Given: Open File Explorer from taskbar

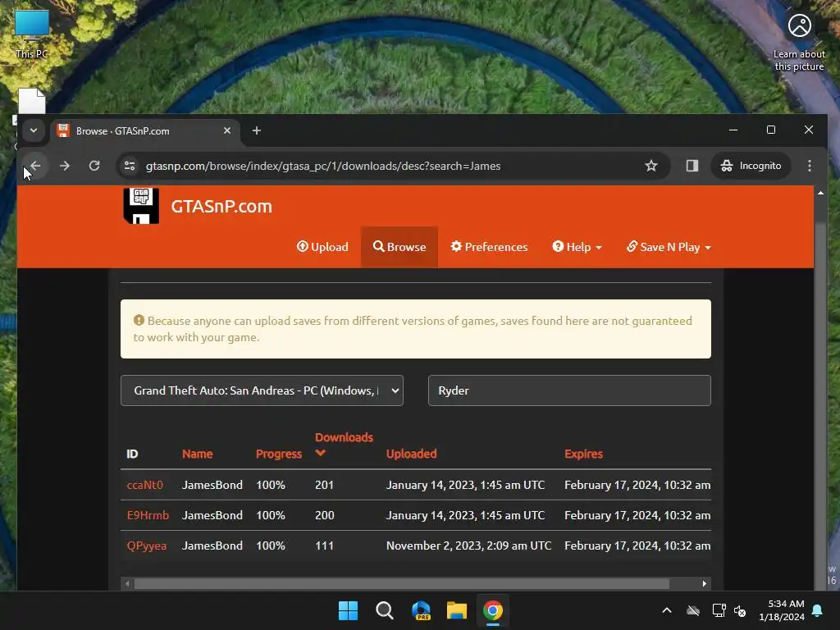Looking at the screenshot, I should click(456, 610).
